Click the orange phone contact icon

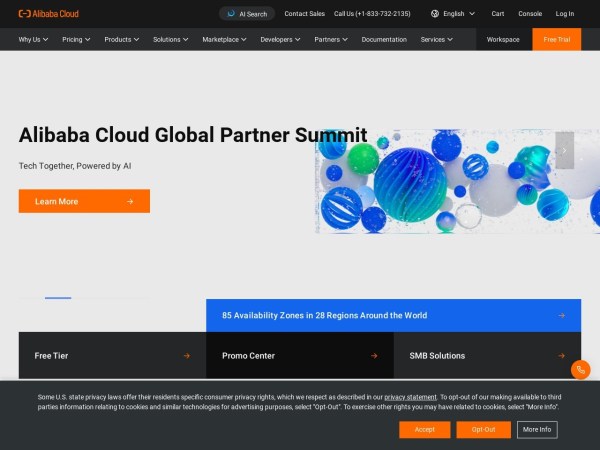click(580, 369)
